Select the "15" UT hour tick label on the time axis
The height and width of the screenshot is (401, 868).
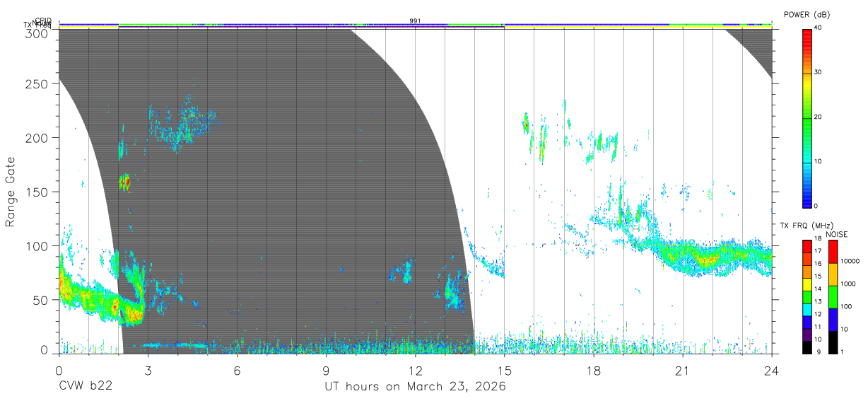click(504, 370)
